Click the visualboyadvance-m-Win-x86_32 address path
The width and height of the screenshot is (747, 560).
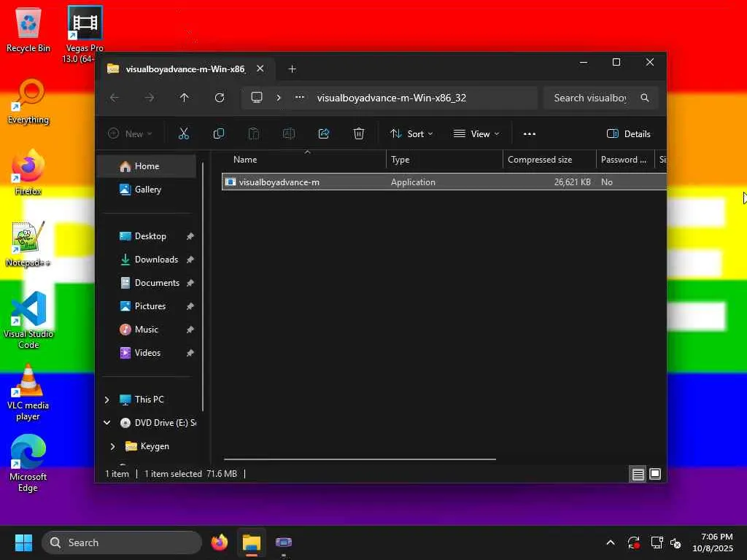(x=392, y=98)
